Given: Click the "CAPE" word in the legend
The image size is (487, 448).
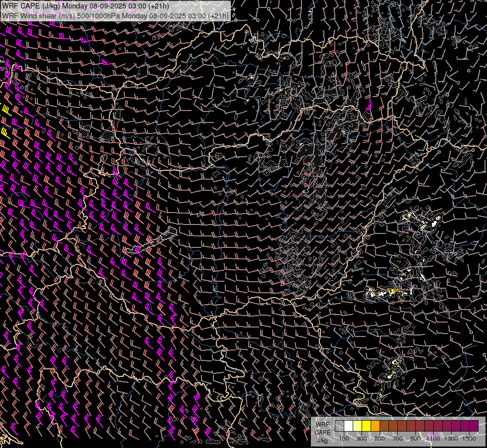Looking at the screenshot, I should 322,433.
